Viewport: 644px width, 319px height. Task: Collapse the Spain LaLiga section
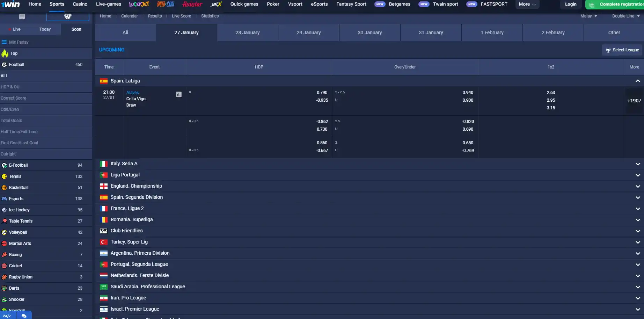click(638, 81)
